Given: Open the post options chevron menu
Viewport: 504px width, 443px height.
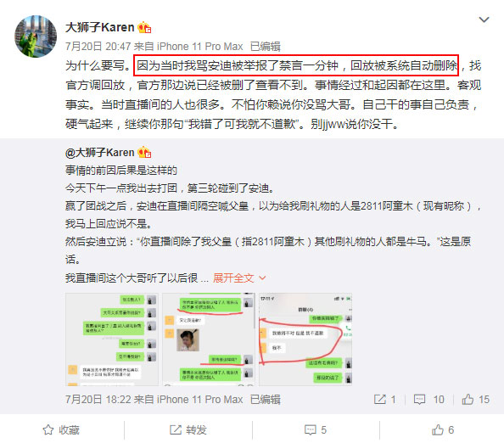Looking at the screenshot, I should tap(484, 20).
